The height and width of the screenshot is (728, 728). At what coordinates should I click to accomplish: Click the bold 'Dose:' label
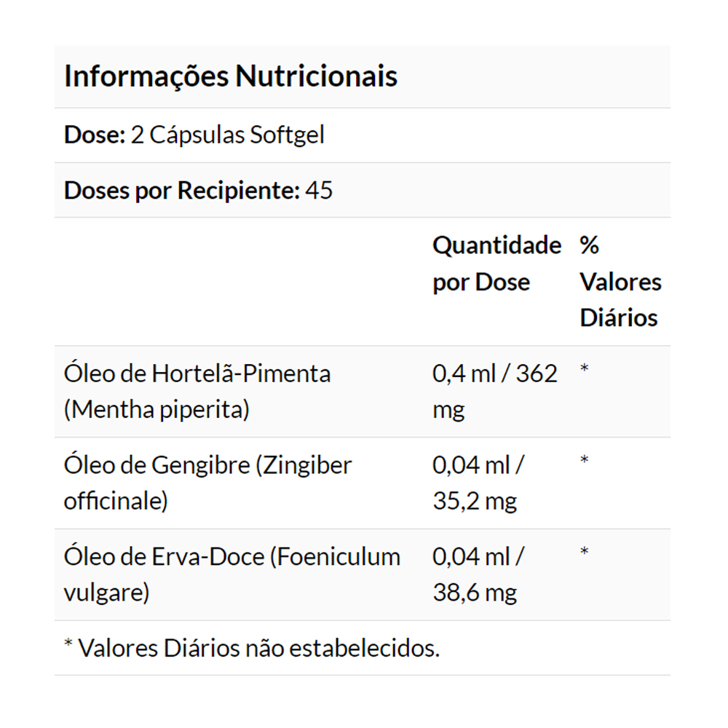coord(95,135)
